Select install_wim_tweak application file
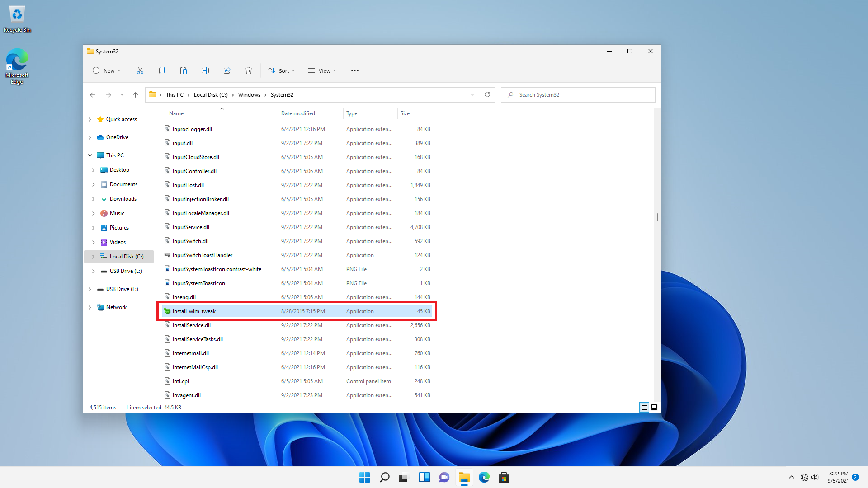Viewport: 868px width, 488px height. click(x=193, y=310)
